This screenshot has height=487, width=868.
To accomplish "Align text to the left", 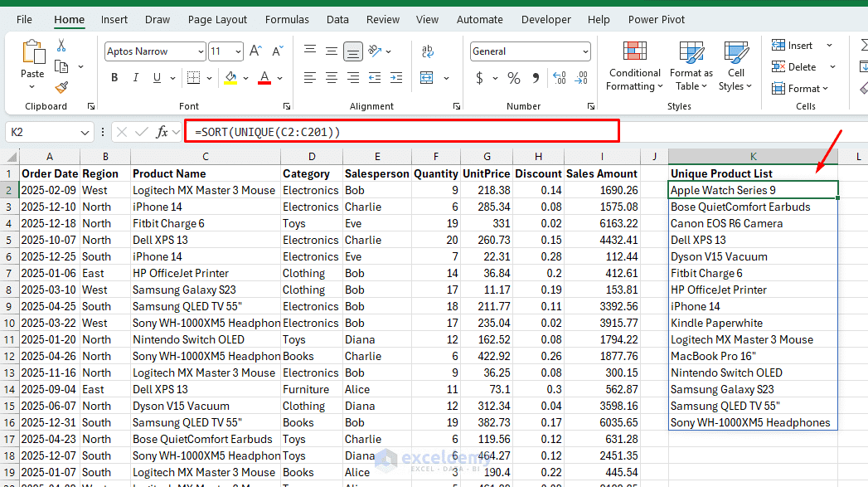I will [x=310, y=77].
